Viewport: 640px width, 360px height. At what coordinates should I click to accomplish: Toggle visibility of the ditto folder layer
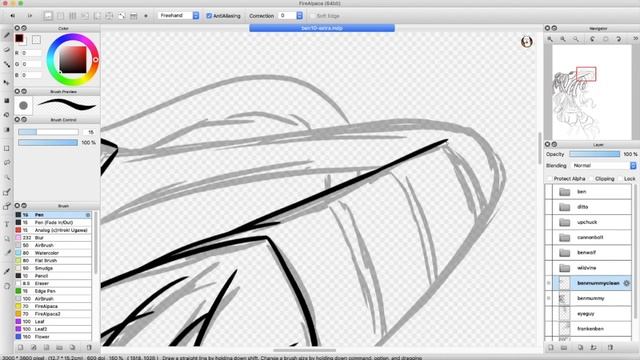tap(549, 207)
